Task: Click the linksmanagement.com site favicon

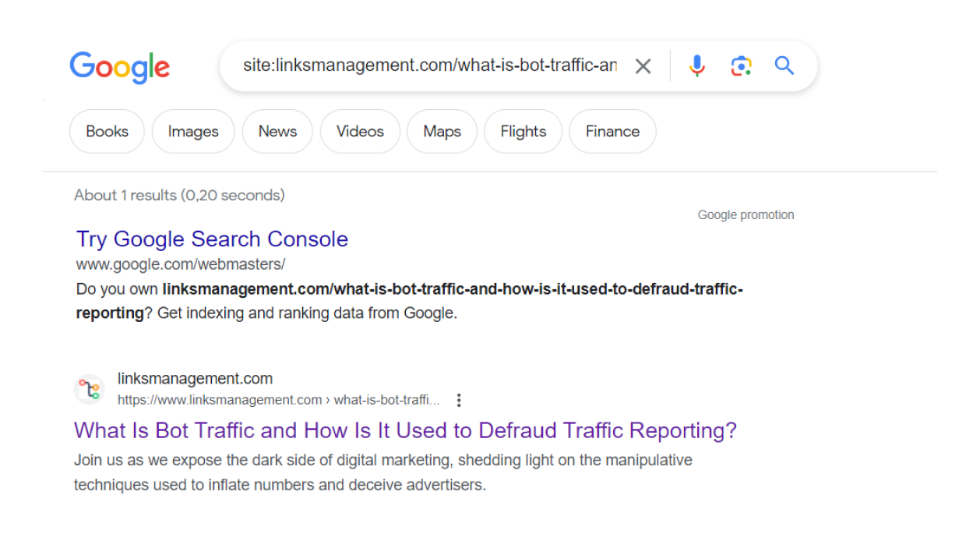Action: click(x=90, y=389)
